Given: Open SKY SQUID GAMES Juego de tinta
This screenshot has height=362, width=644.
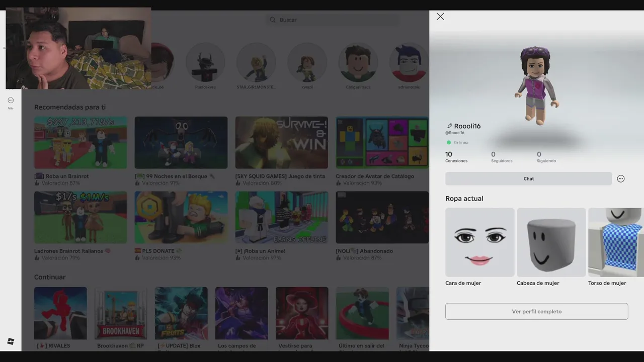Looking at the screenshot, I should [282, 143].
